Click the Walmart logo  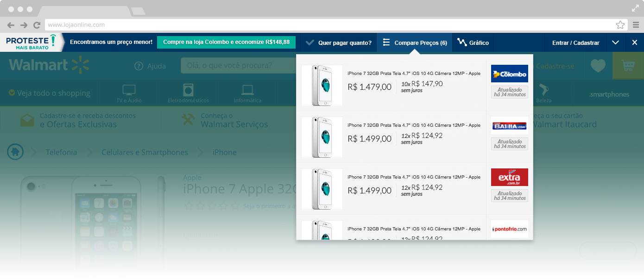[x=49, y=65]
